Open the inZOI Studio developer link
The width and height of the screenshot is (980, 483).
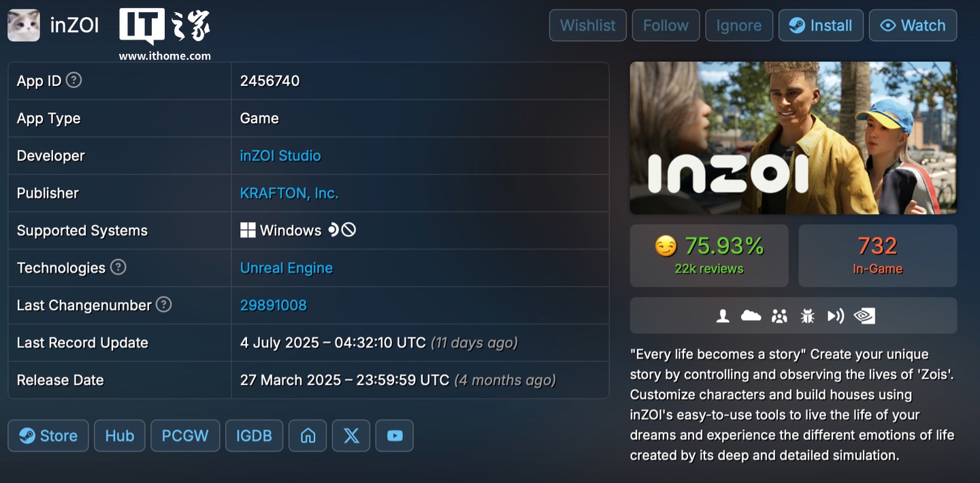point(280,155)
